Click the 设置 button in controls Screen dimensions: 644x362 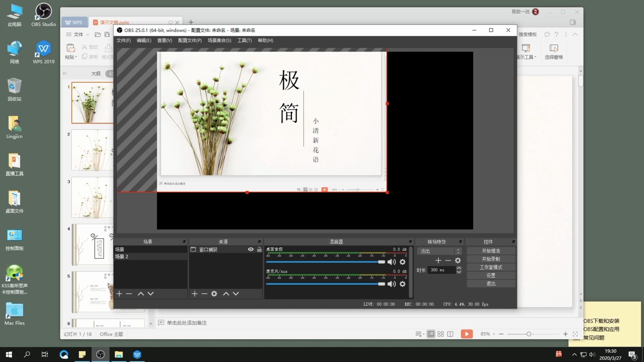(491, 276)
